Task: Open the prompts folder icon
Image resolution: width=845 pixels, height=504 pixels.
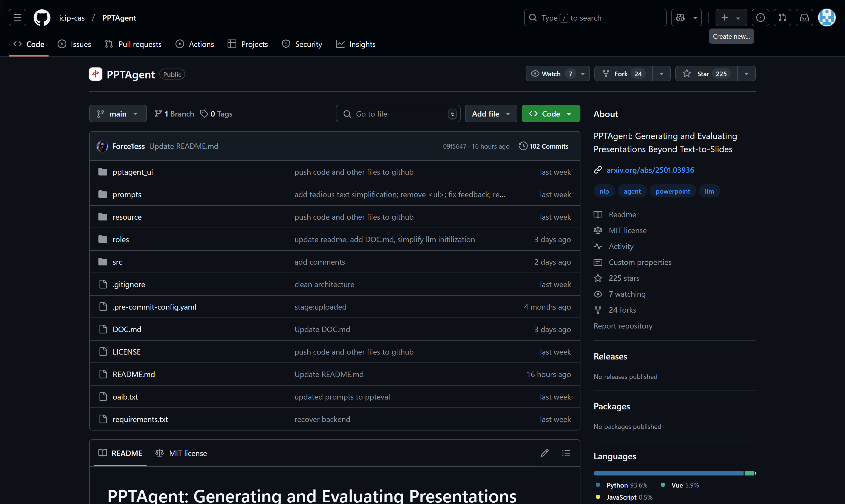Action: click(103, 194)
